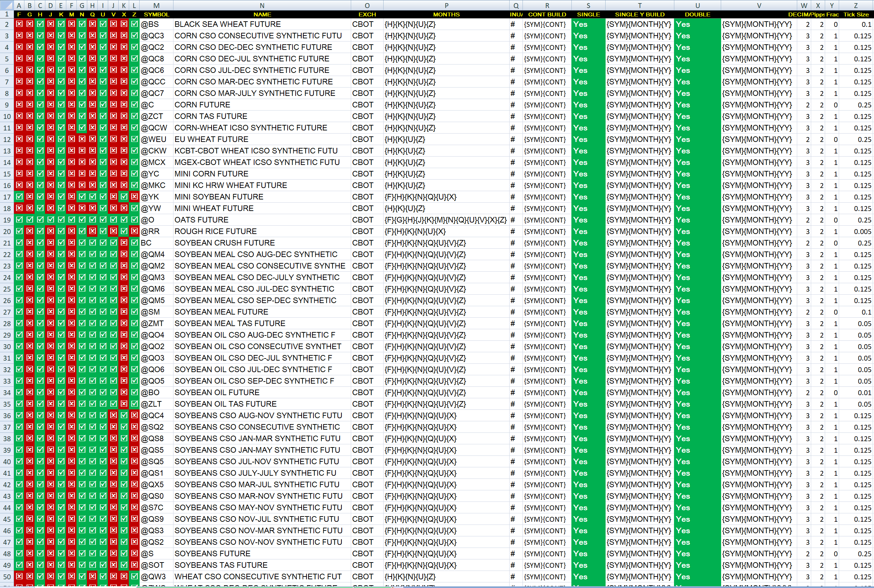Click the SINGLE Y BUILD header cell

point(639,14)
